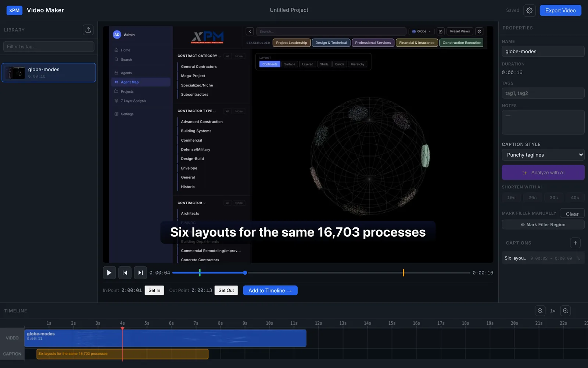This screenshot has height=368, width=588.
Task: Set the In point
Action: pyautogui.click(x=154, y=290)
